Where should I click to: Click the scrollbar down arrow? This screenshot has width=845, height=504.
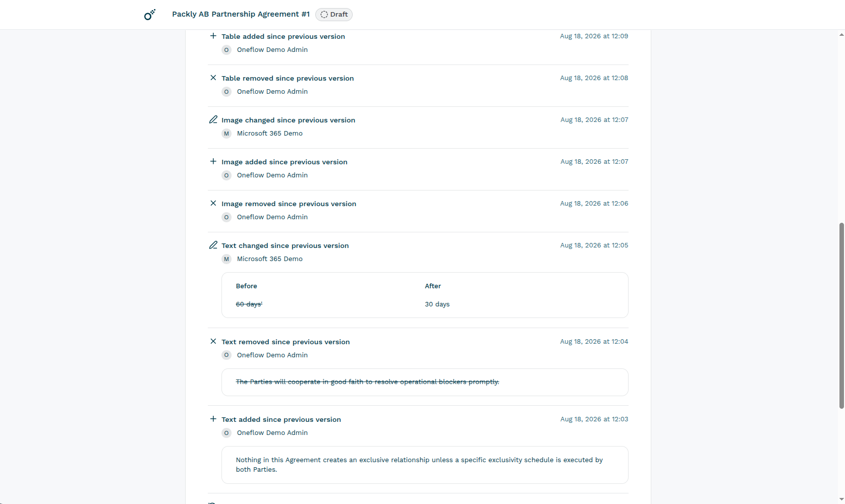841,499
